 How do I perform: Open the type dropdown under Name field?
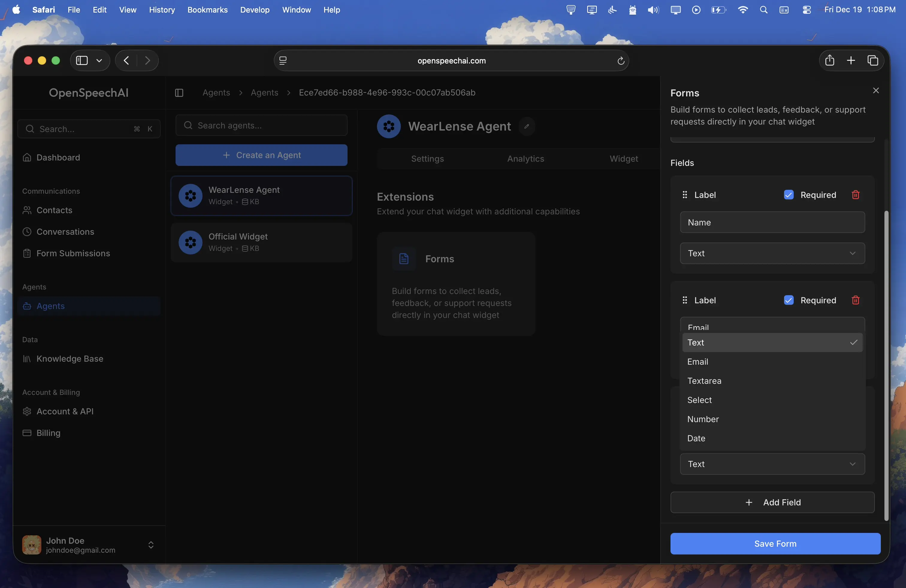pyautogui.click(x=772, y=253)
